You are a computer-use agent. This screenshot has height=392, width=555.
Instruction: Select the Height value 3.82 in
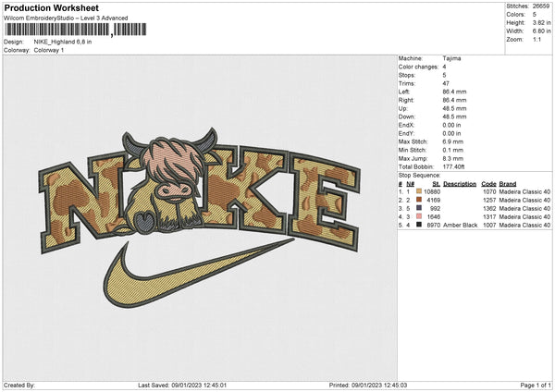541,22
